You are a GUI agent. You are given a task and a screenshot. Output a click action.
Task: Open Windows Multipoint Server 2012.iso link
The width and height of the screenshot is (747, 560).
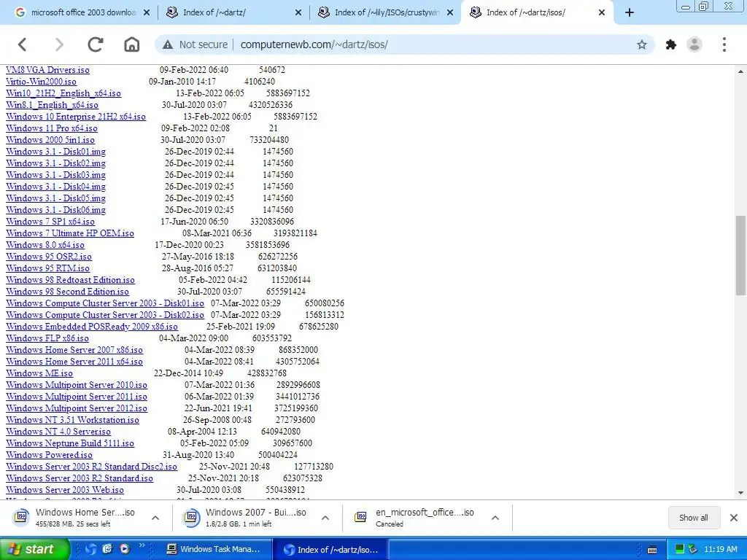(x=76, y=408)
